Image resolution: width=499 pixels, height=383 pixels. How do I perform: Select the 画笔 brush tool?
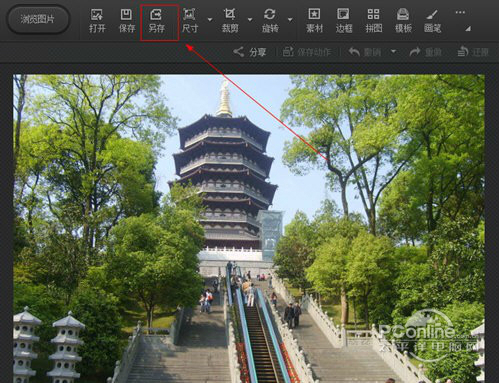[433, 21]
